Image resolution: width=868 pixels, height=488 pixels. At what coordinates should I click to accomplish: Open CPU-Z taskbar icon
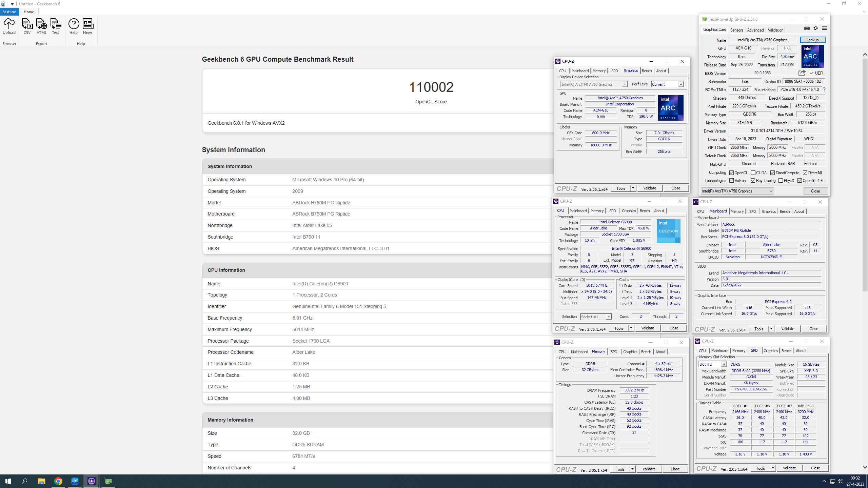91,481
